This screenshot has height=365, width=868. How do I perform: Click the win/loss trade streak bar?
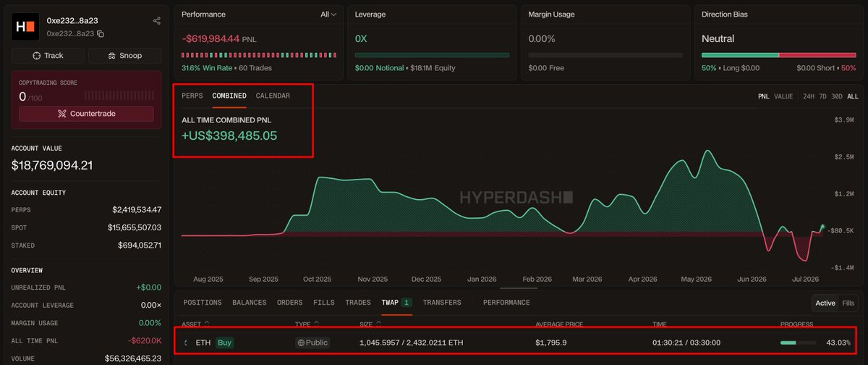click(x=258, y=55)
